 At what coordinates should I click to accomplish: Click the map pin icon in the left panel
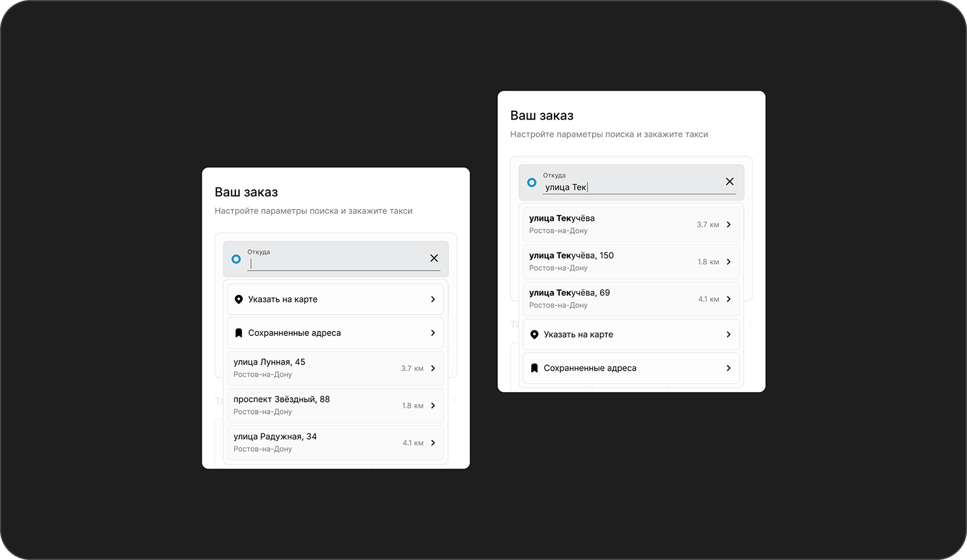[x=239, y=300]
